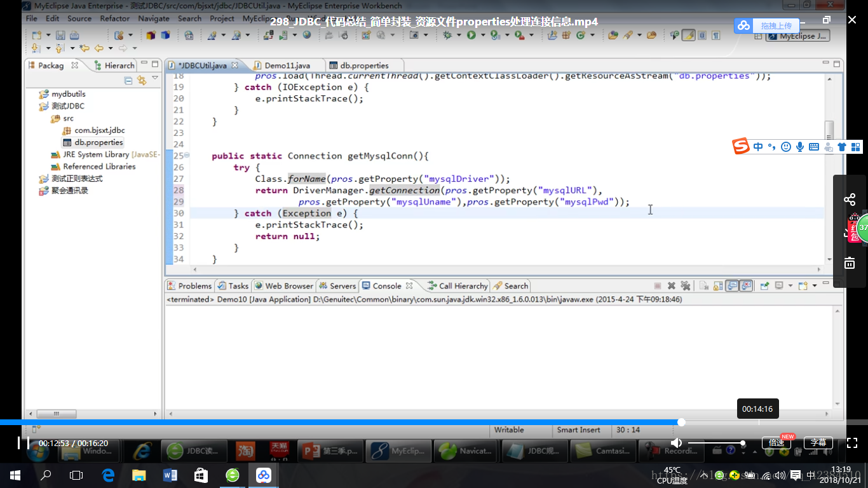Open the Refactor menu
This screenshot has height=488, width=868.
click(x=114, y=18)
